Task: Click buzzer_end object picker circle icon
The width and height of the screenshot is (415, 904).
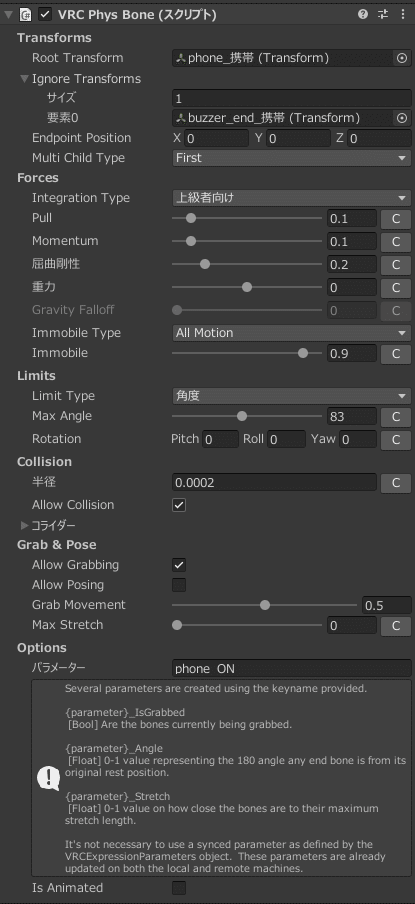Action: click(x=402, y=118)
